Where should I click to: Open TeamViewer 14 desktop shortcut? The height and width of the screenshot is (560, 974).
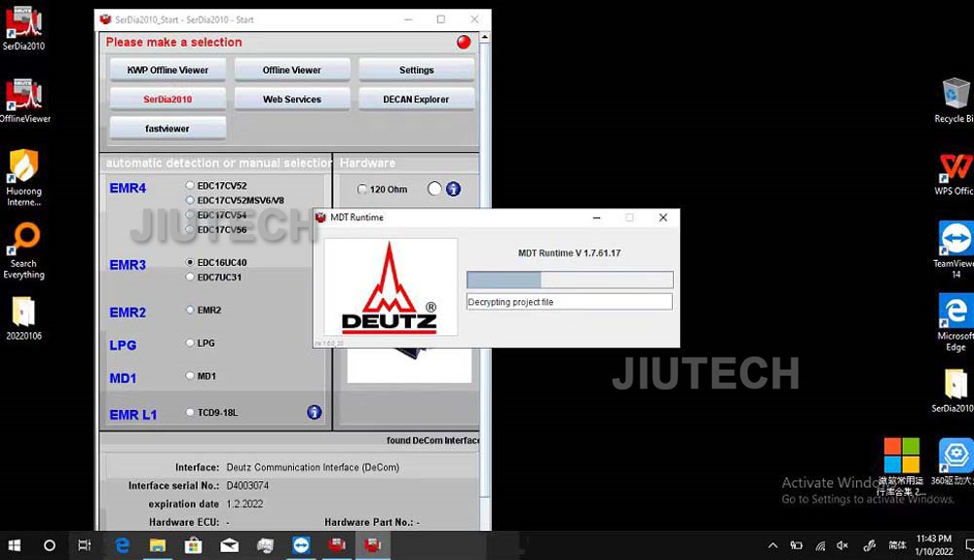click(x=955, y=249)
